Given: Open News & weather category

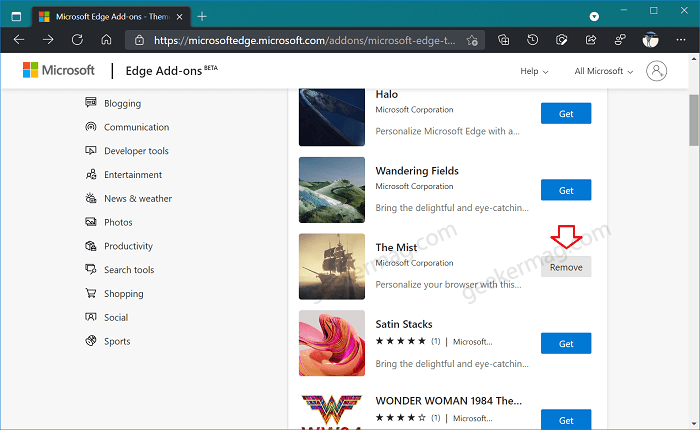Looking at the screenshot, I should tap(138, 199).
